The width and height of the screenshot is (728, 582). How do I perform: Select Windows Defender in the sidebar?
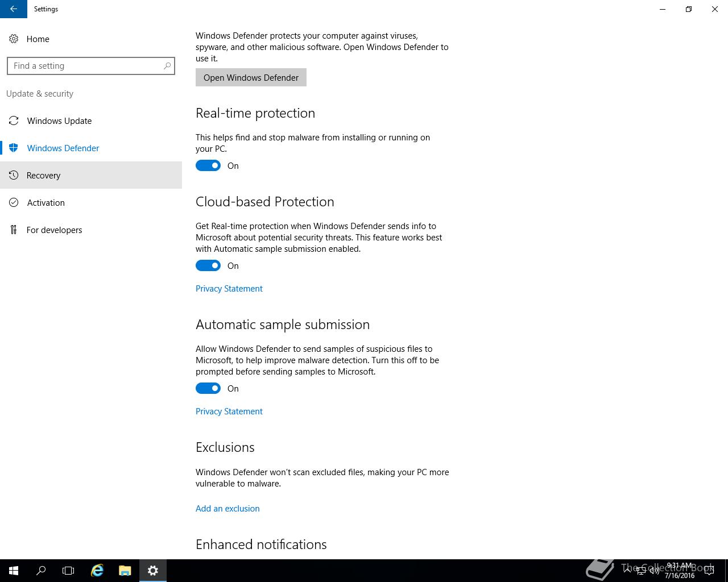(x=91, y=148)
